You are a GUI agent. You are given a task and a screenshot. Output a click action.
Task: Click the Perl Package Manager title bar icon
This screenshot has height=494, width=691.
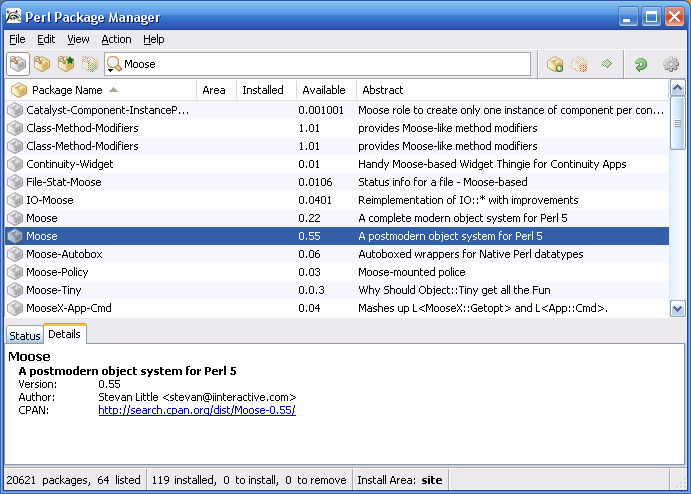(13, 16)
